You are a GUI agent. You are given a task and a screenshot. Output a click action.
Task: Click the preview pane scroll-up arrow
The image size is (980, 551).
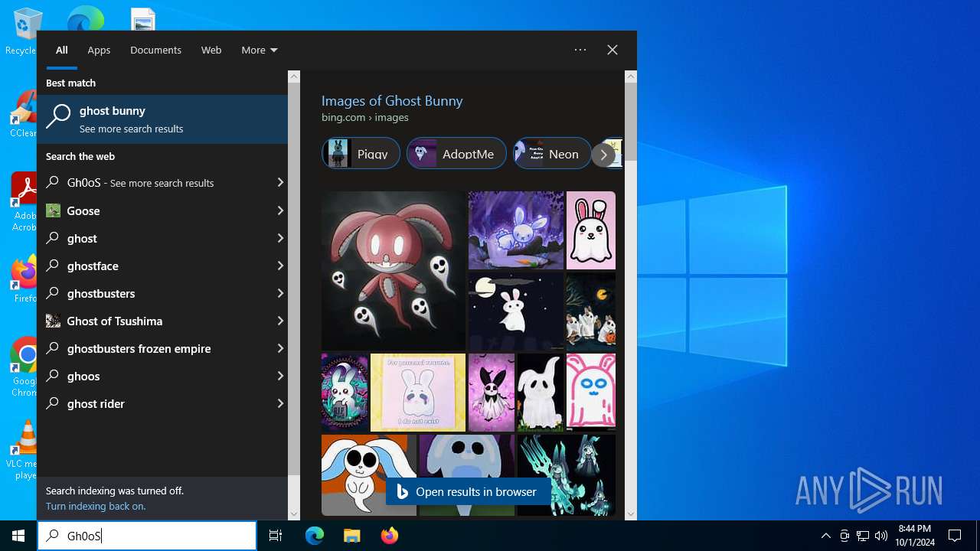tap(631, 77)
